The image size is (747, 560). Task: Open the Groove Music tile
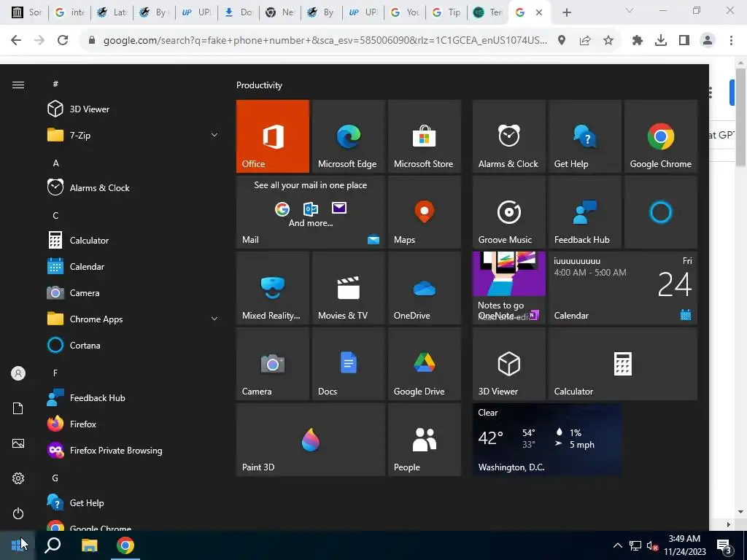pos(508,212)
